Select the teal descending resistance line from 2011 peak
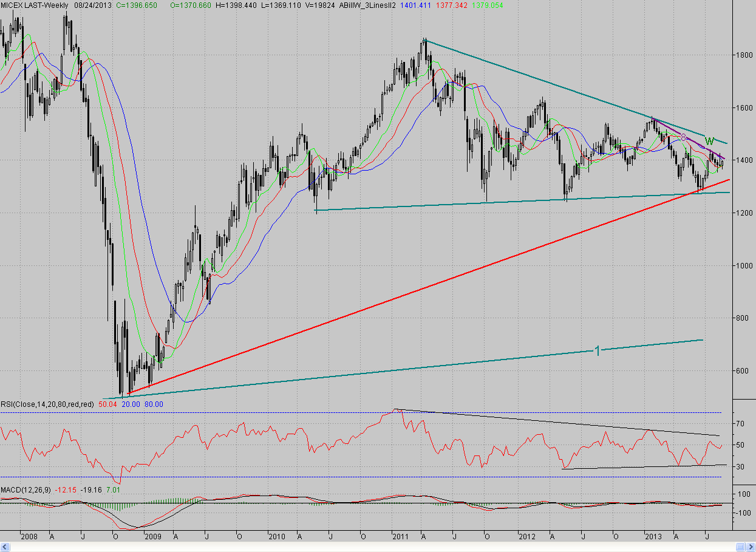The width and height of the screenshot is (756, 552). point(577,90)
